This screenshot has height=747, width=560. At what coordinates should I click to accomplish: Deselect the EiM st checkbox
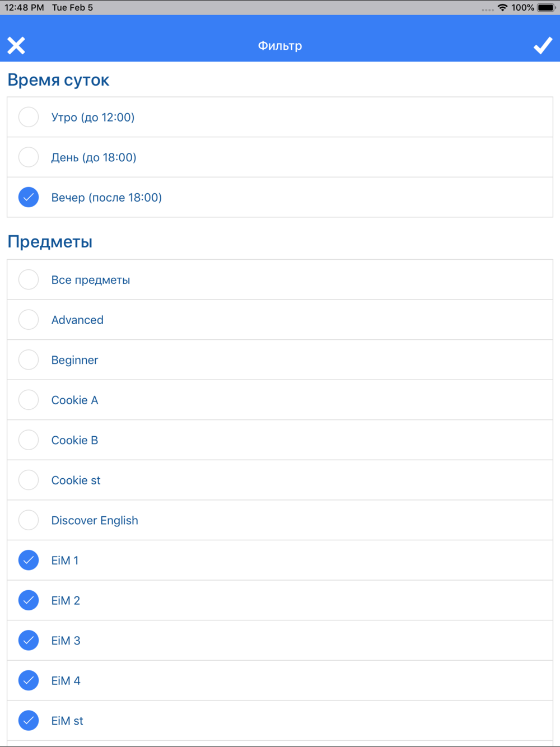coord(29,720)
